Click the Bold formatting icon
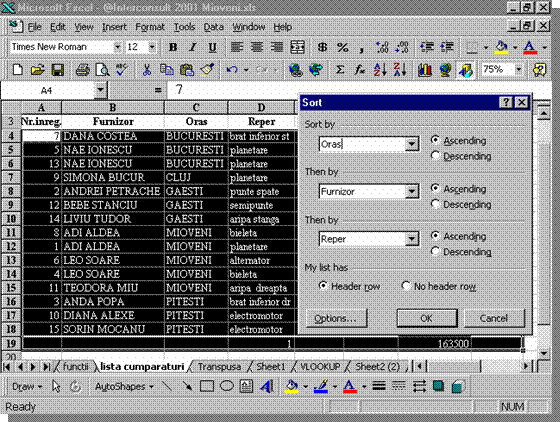This screenshot has height=422, width=560. pyautogui.click(x=173, y=47)
